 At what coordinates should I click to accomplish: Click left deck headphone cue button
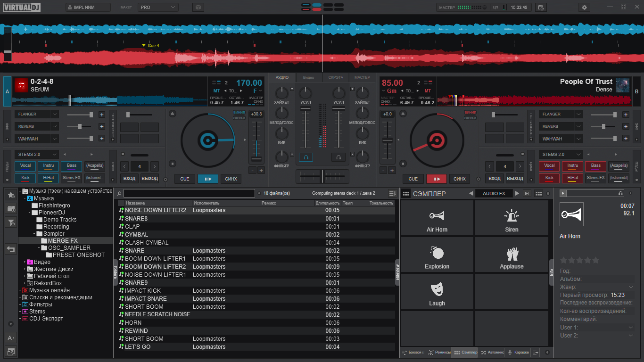(305, 157)
